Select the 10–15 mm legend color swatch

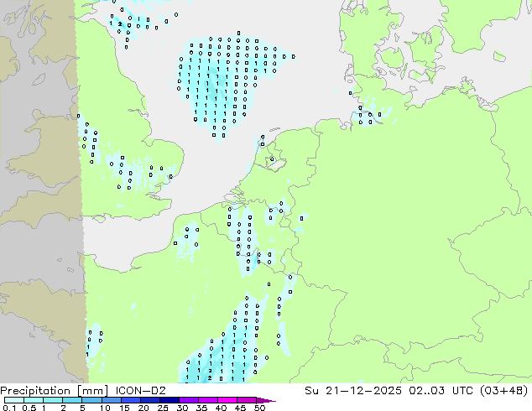[x=111, y=400]
